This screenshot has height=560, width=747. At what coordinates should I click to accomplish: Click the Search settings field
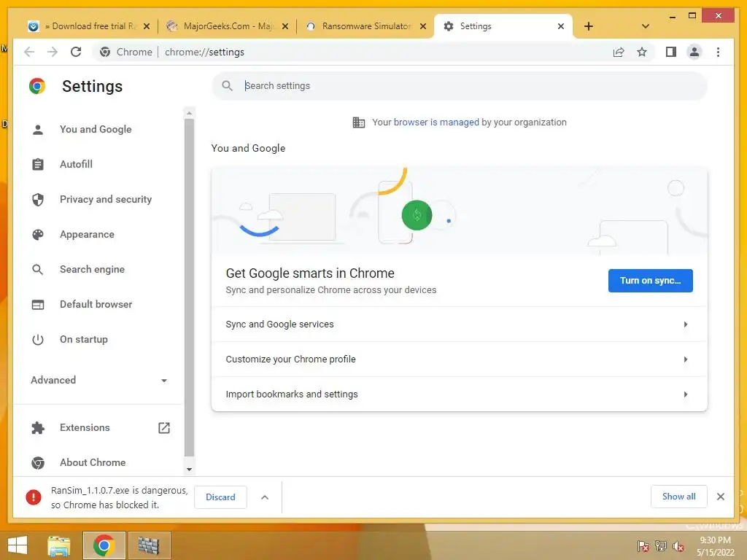pos(460,86)
